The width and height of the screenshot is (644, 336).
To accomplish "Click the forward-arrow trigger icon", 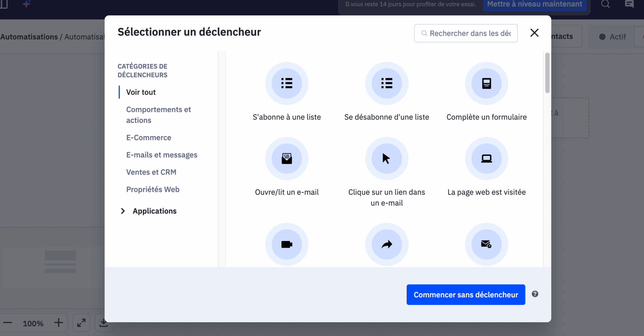I will tap(386, 244).
